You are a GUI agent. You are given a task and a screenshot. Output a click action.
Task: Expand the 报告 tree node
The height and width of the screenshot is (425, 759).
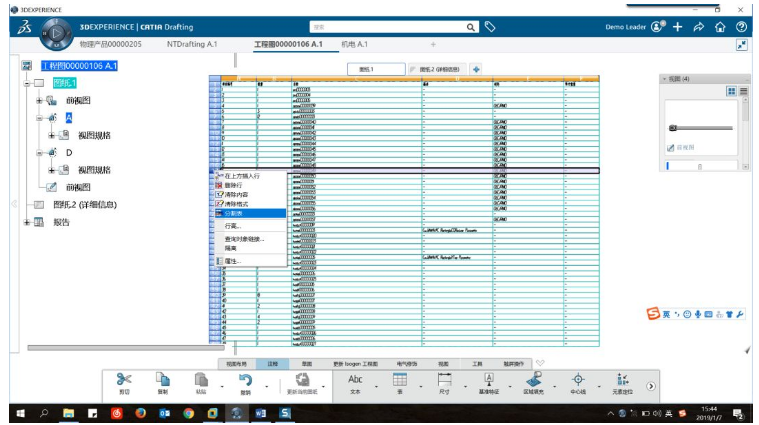pyautogui.click(x=27, y=222)
